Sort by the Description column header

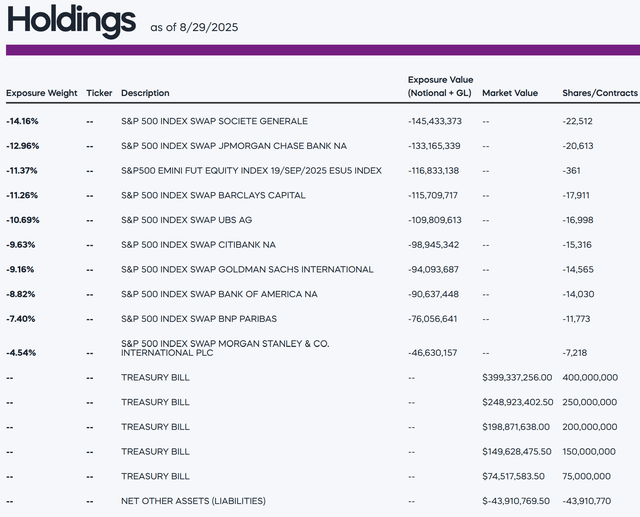click(145, 93)
